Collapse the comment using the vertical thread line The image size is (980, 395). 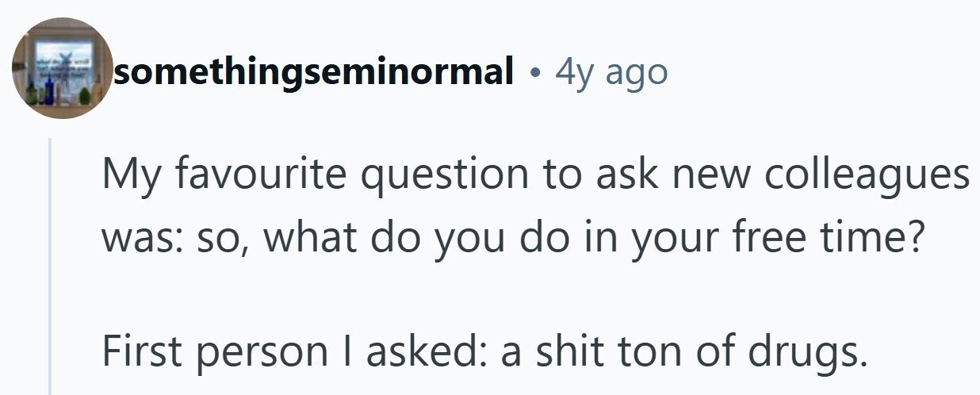click(x=51, y=266)
